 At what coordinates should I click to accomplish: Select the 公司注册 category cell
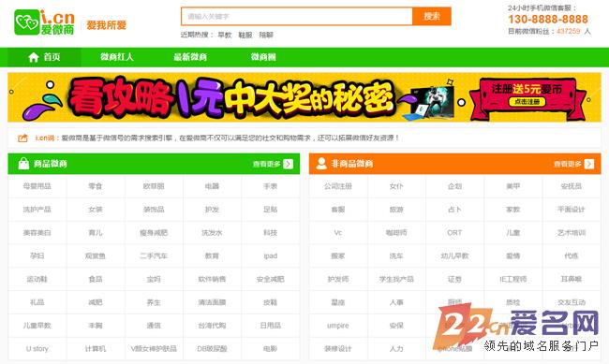[x=338, y=186]
